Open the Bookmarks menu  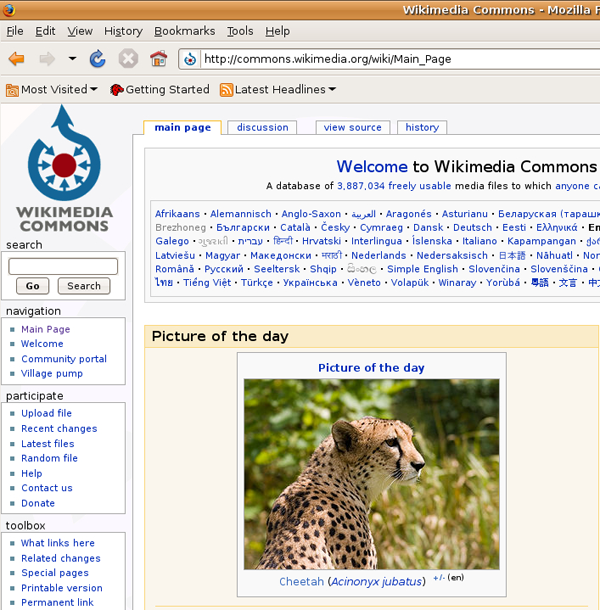[x=184, y=31]
